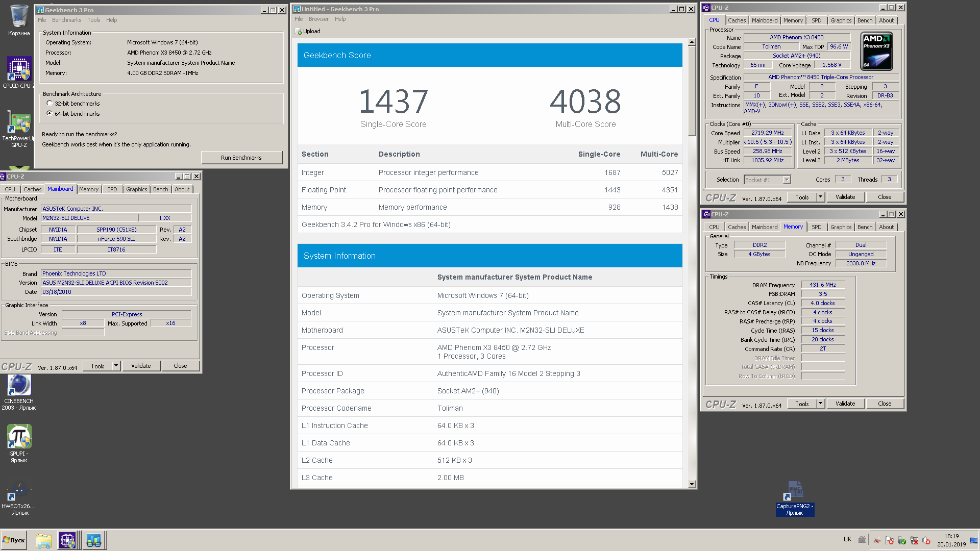This screenshot has width=980, height=551.
Task: Open Tools menu in Geekbench 3 Pro
Action: click(93, 20)
